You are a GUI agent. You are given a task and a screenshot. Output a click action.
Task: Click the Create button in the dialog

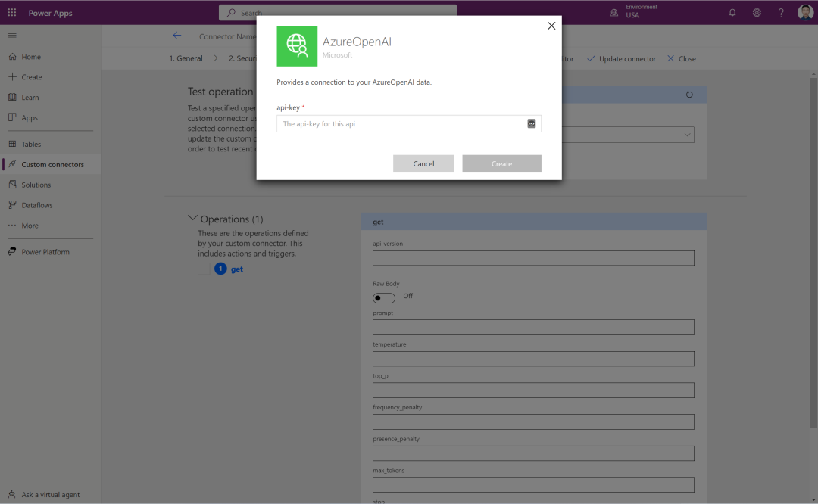502,163
